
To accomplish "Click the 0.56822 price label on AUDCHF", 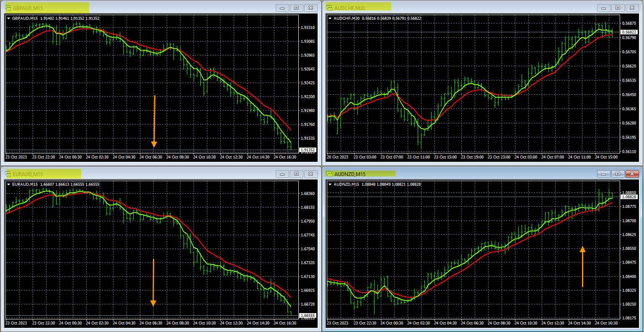I will 629,32.
